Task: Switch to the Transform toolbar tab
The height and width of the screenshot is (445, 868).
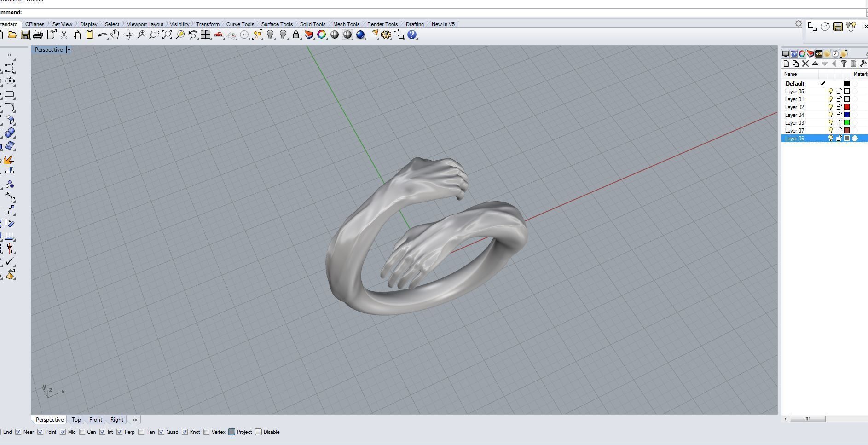Action: tap(208, 24)
